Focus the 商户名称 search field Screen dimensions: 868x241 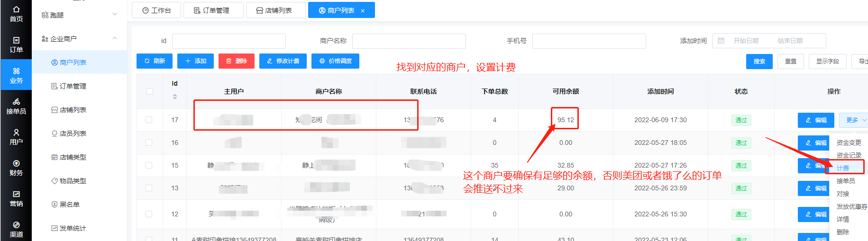[409, 41]
